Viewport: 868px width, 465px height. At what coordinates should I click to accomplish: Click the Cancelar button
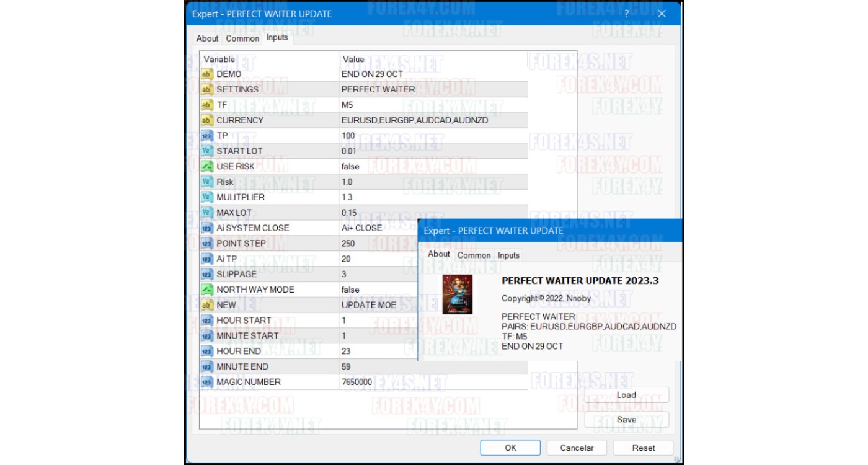click(x=577, y=448)
